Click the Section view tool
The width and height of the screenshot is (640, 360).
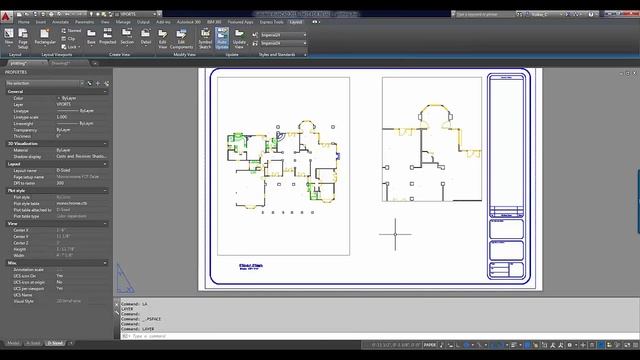tap(127, 36)
